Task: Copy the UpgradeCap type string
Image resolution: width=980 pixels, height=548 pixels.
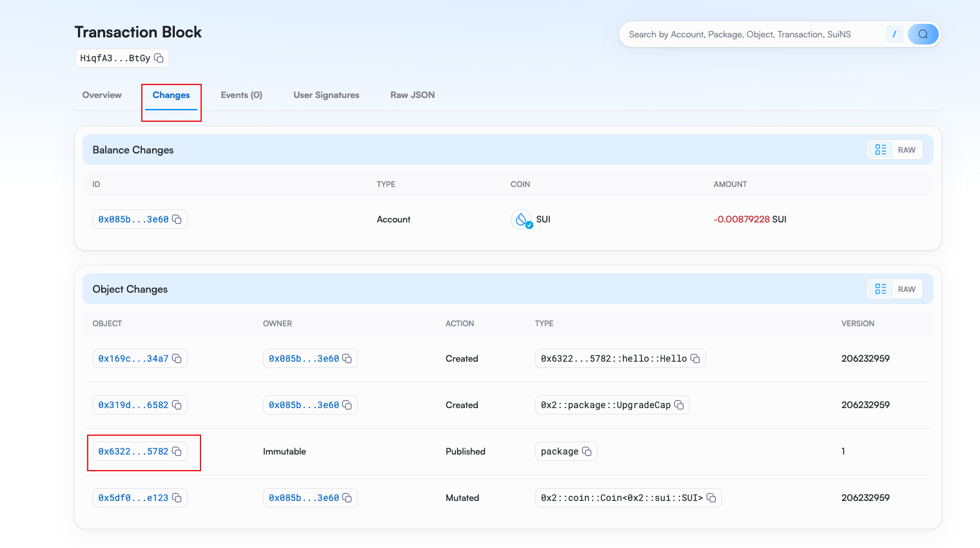Action: point(679,405)
